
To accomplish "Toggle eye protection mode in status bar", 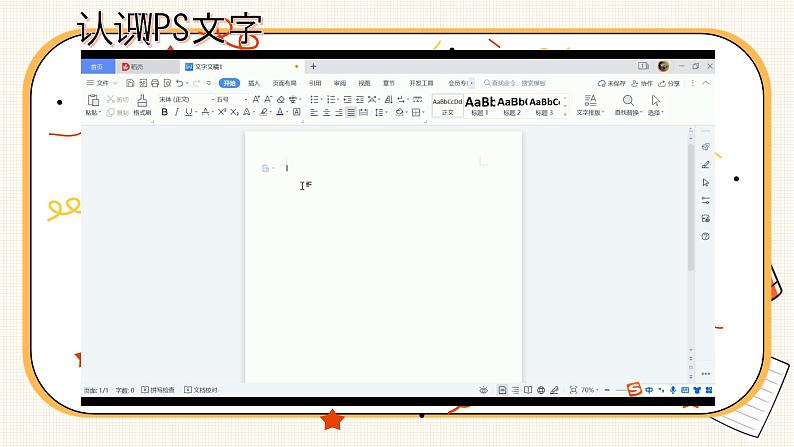I will [484, 390].
